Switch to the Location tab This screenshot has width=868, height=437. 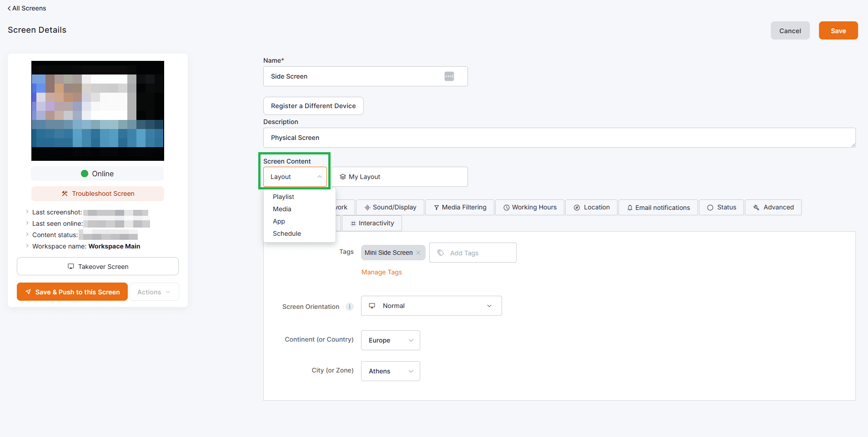coord(591,208)
